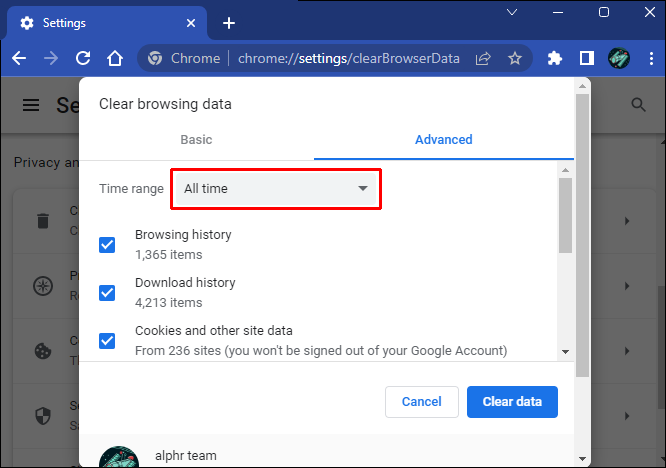The height and width of the screenshot is (468, 666).
Task: Open the tab search chevron
Action: pyautogui.click(x=511, y=13)
